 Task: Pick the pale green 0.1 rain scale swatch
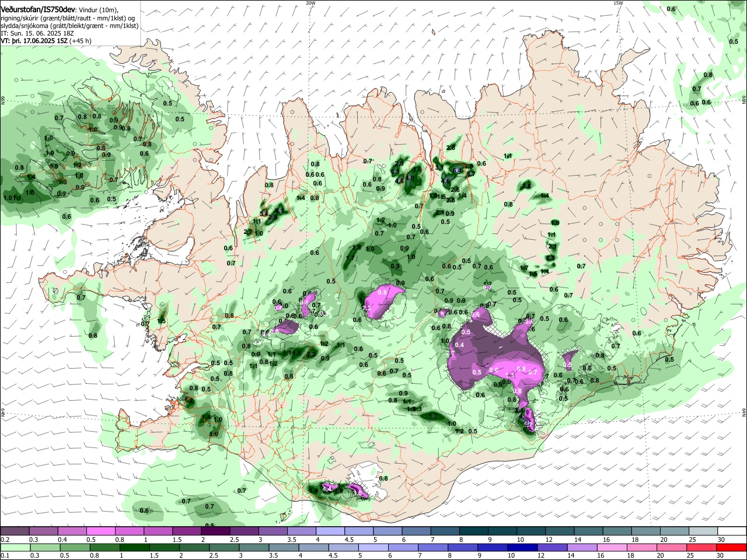[x=15, y=548]
